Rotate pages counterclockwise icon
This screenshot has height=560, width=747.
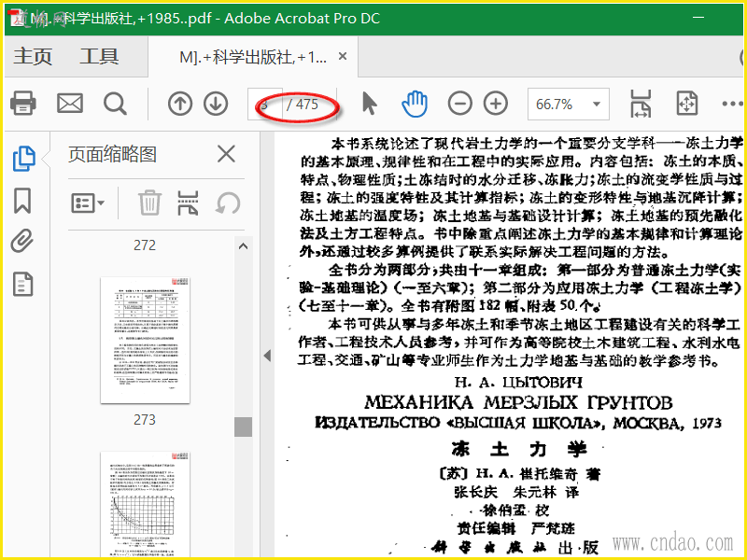click(228, 203)
